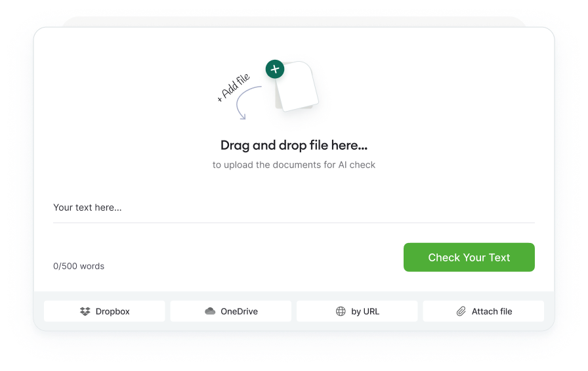Click the paperclip attach icon

pyautogui.click(x=461, y=311)
